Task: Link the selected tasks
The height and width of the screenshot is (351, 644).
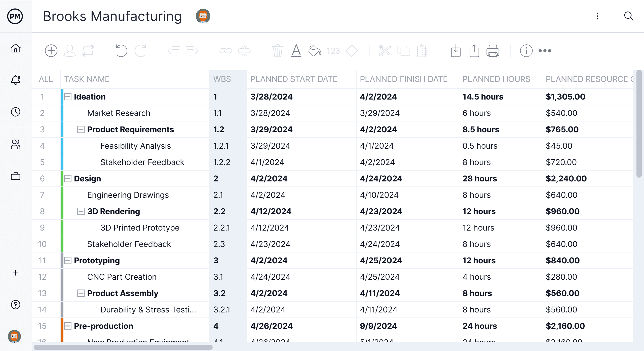Action: [x=226, y=51]
